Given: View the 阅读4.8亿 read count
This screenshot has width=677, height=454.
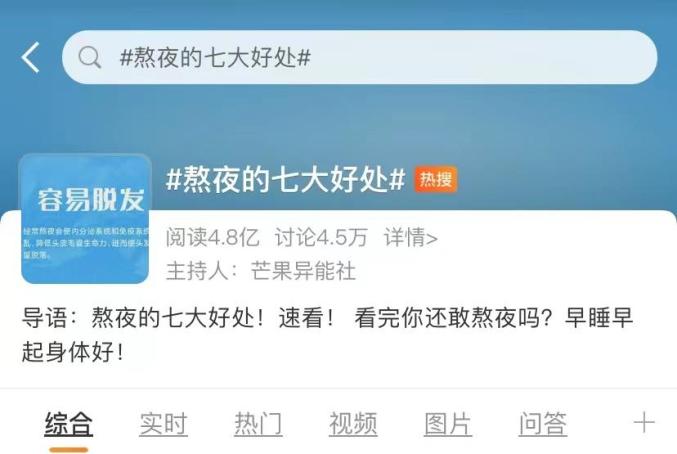Looking at the screenshot, I should [212, 237].
